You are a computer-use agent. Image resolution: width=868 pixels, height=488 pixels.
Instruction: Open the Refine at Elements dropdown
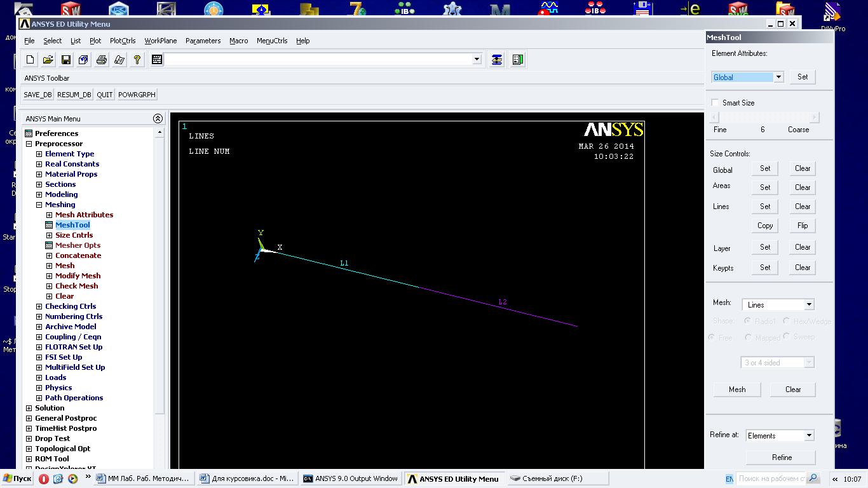click(x=809, y=436)
